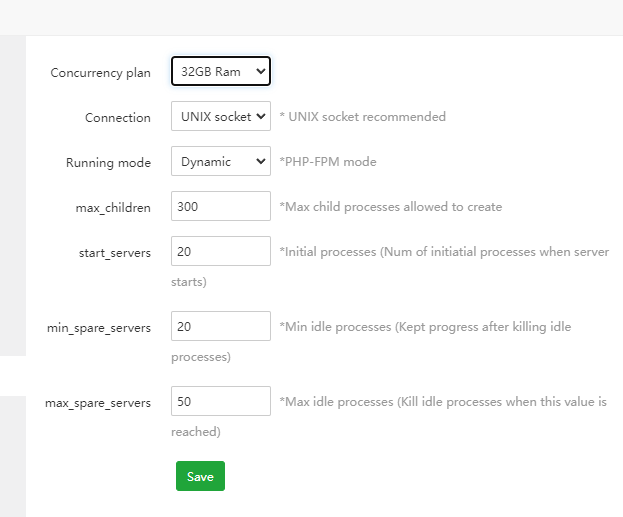Click the Connection label text

[118, 118]
